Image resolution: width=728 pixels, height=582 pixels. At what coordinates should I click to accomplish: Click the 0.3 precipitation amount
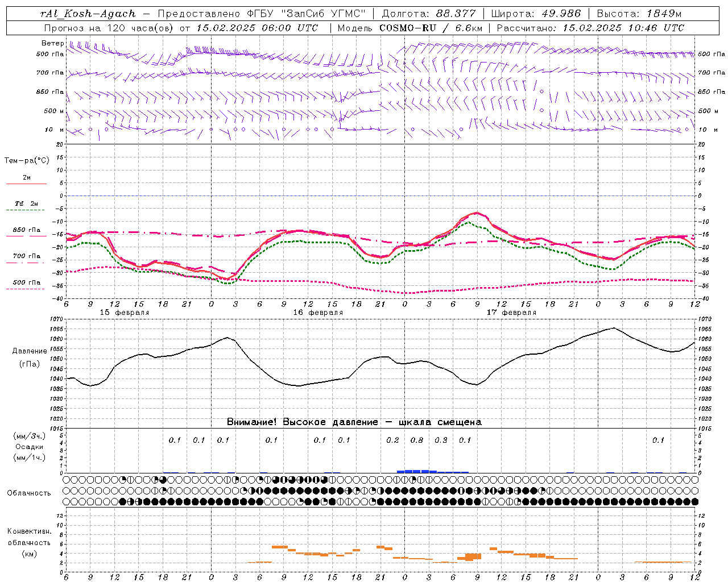(x=441, y=440)
